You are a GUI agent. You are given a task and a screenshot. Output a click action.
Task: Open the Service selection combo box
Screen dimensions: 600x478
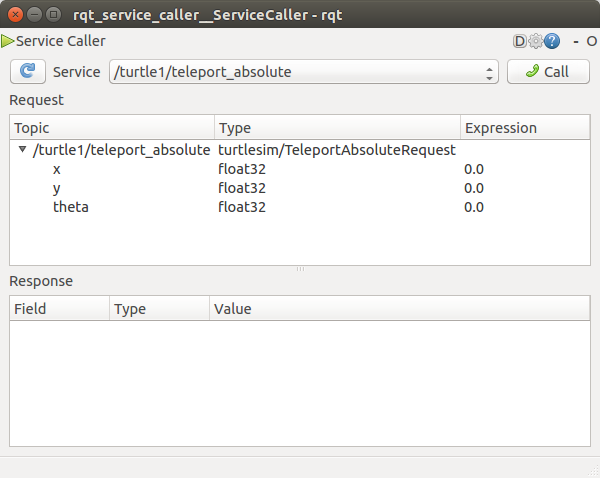(x=304, y=72)
